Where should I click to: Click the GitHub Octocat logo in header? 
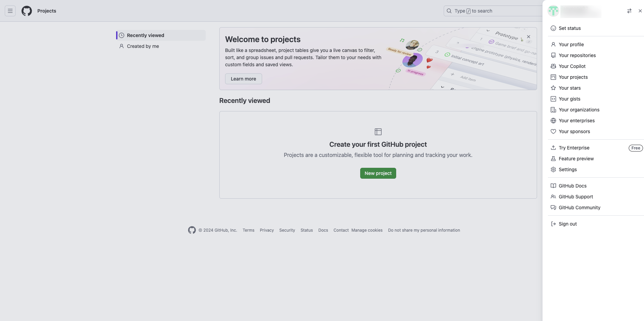click(x=26, y=11)
